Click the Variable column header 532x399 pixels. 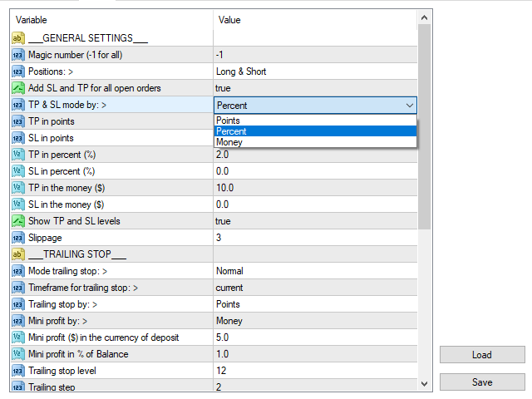[x=111, y=20]
